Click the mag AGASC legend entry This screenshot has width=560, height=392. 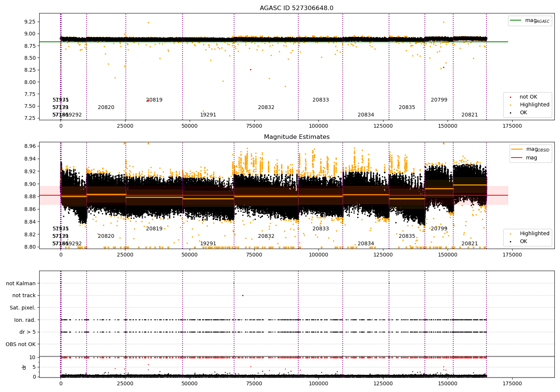(531, 21)
